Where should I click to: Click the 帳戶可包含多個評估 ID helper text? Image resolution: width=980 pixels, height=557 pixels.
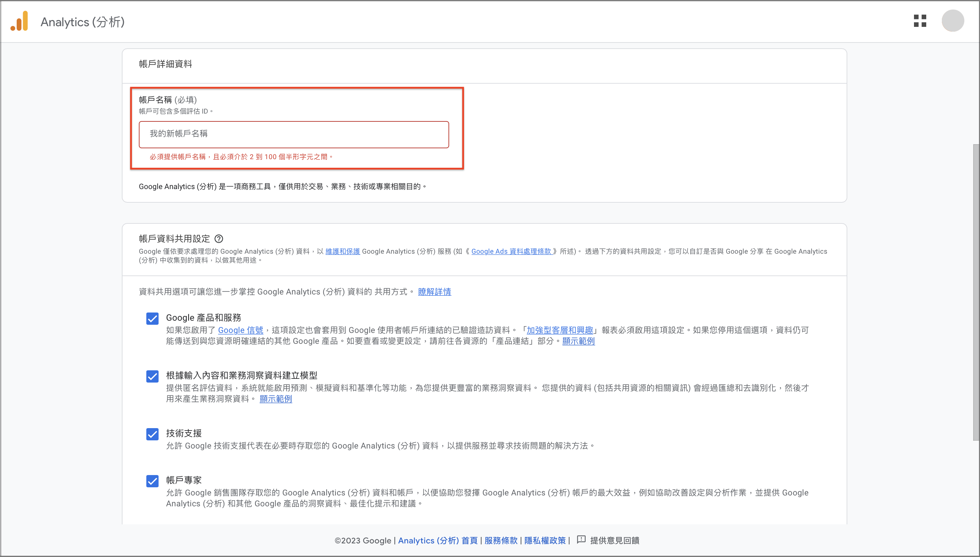tap(176, 111)
